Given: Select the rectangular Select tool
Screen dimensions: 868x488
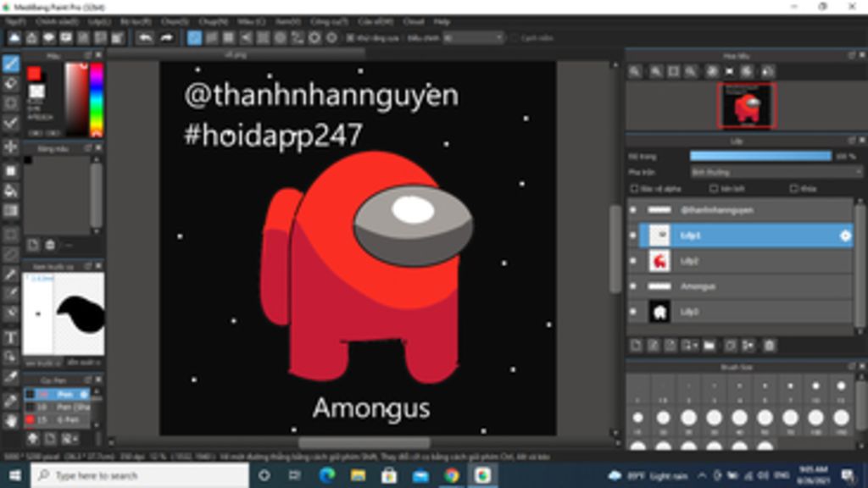Looking at the screenshot, I should [10, 235].
